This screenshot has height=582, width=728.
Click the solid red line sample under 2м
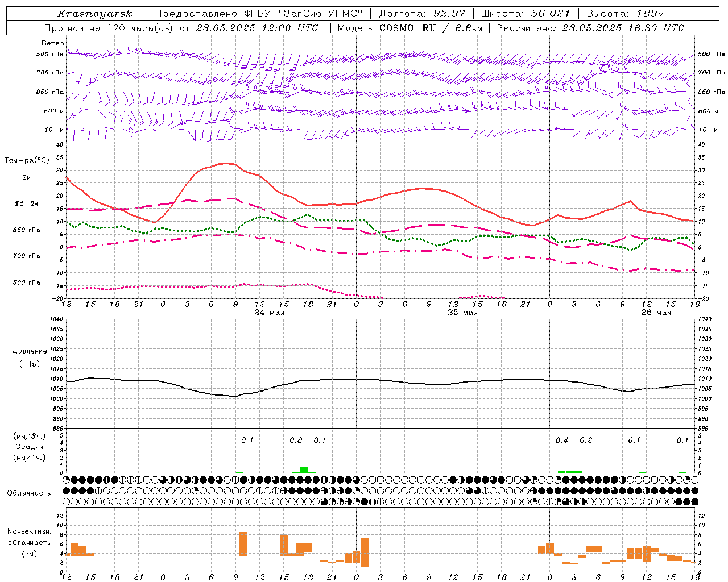26,184
